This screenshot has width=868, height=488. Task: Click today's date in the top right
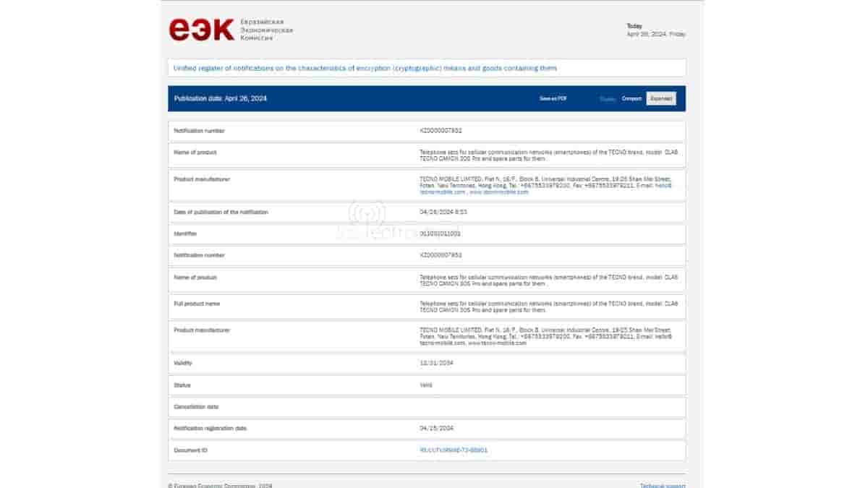(x=655, y=34)
